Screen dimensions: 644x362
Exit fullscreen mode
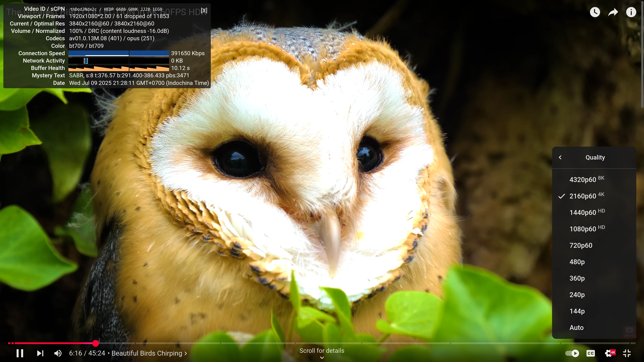click(627, 353)
